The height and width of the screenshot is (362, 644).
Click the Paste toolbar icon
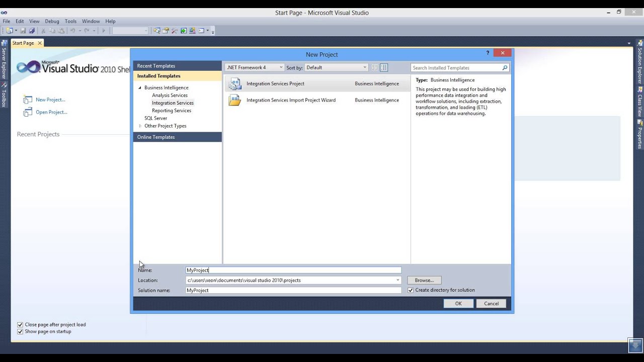pos(61,31)
